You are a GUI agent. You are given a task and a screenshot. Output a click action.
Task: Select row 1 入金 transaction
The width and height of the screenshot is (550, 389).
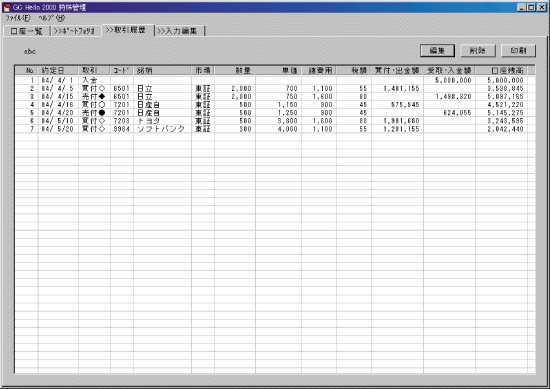click(x=271, y=80)
